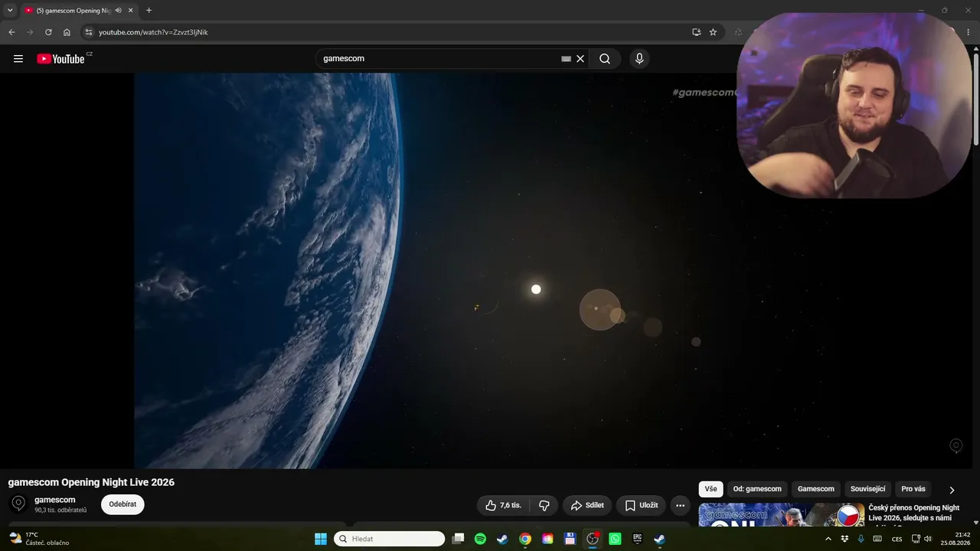Open the floppy-disk app on the taskbar
The height and width of the screenshot is (551, 980).
click(x=570, y=539)
